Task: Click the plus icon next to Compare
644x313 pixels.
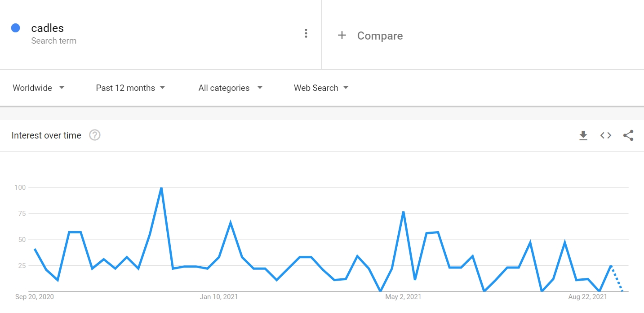Action: [x=342, y=35]
